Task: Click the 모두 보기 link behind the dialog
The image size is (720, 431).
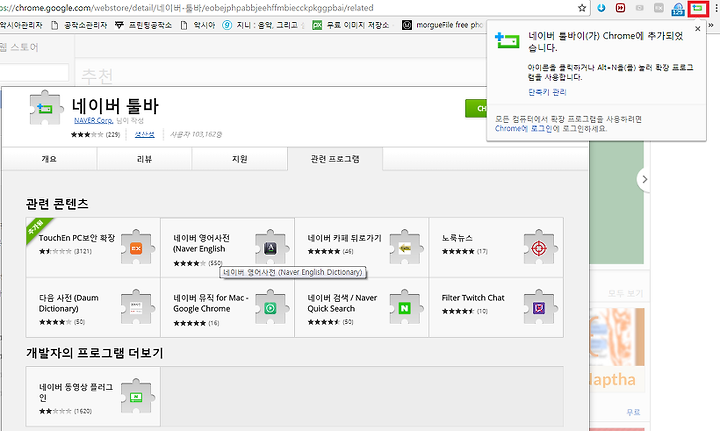Action: pos(625,293)
